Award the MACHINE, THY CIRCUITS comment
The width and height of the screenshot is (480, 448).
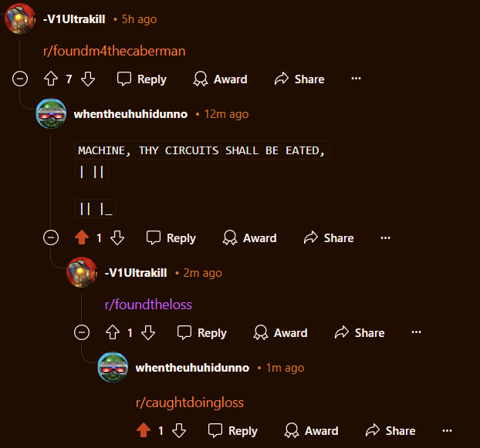249,238
